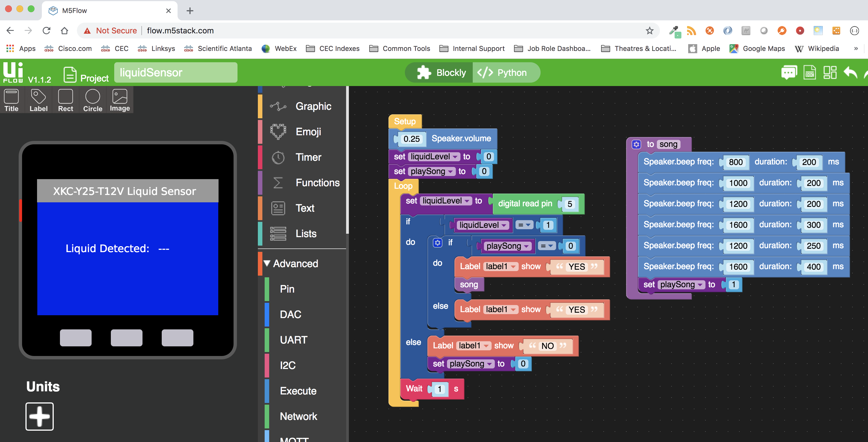Select the Image widget tool
This screenshot has width=868, height=442.
[x=120, y=100]
